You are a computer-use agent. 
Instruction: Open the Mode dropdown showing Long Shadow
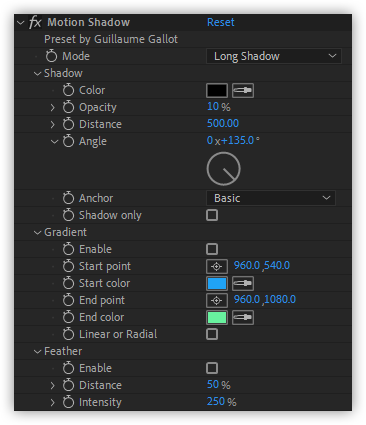pyautogui.click(x=274, y=56)
